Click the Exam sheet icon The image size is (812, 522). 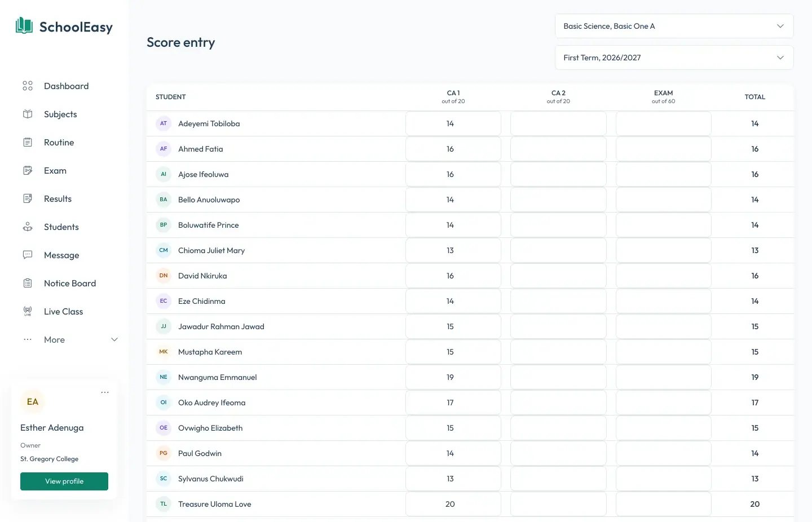coord(28,170)
